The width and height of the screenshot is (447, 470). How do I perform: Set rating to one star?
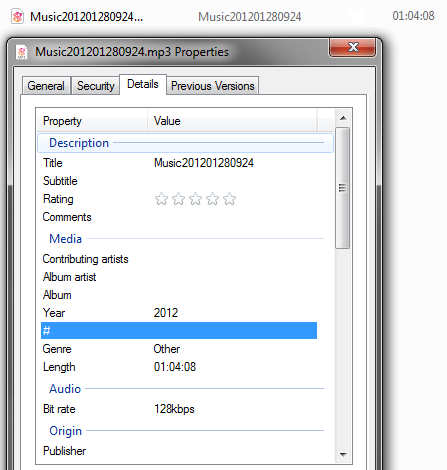[161, 199]
